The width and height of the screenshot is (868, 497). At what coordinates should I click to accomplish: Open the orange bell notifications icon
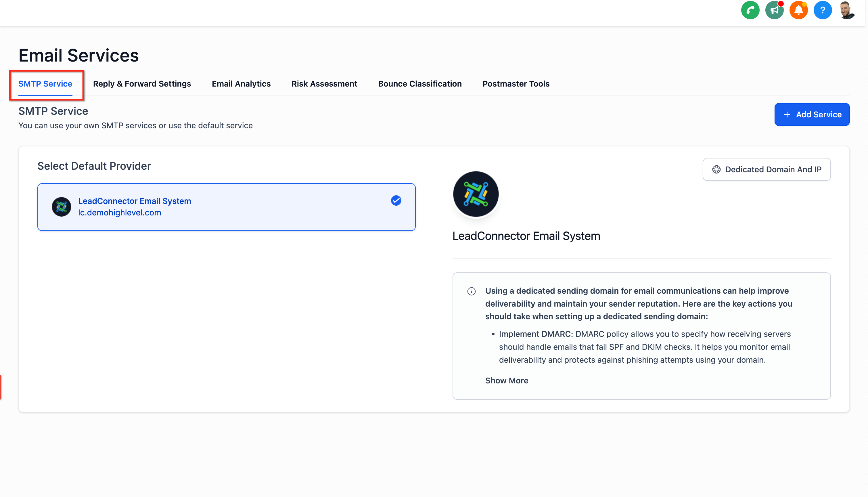click(x=798, y=10)
